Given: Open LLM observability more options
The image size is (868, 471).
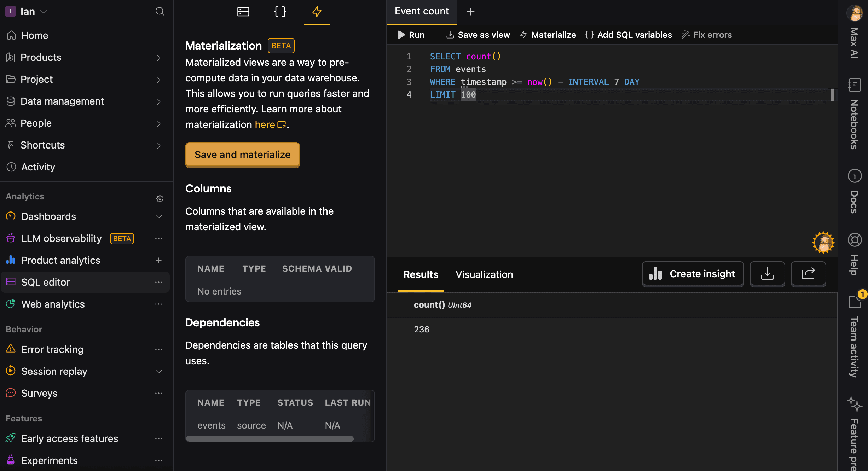Looking at the screenshot, I should pyautogui.click(x=159, y=238).
